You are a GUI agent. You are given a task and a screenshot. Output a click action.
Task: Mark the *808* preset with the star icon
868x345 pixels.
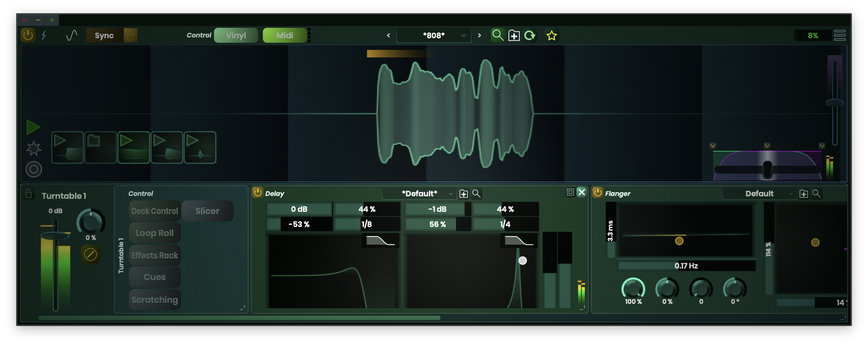click(x=551, y=35)
